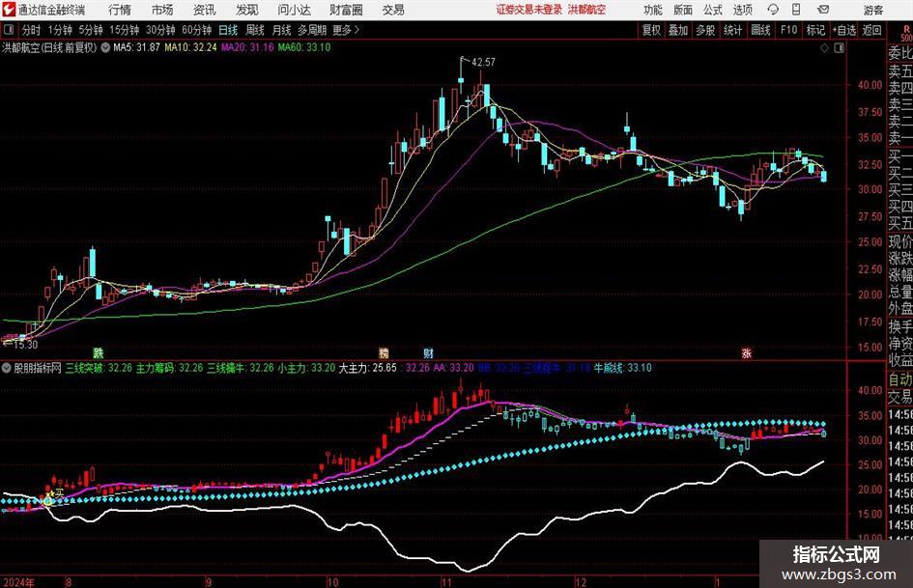Screen dimensions: 913x588
Task: Click the 统计 statistics toolbar button
Action: (x=732, y=30)
